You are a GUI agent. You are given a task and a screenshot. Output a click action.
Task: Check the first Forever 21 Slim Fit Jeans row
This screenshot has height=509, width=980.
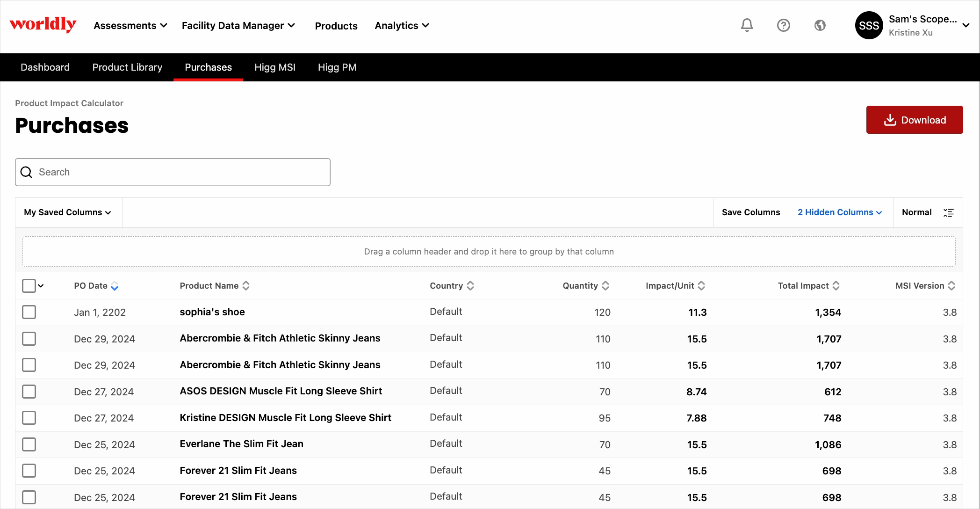[x=29, y=471]
